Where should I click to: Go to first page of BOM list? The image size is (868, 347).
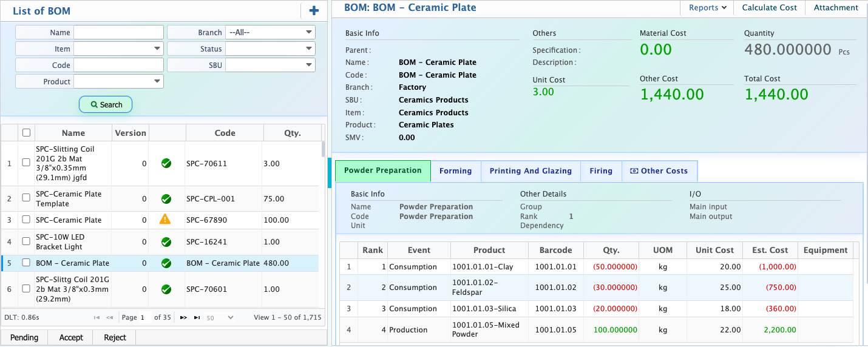pos(97,317)
